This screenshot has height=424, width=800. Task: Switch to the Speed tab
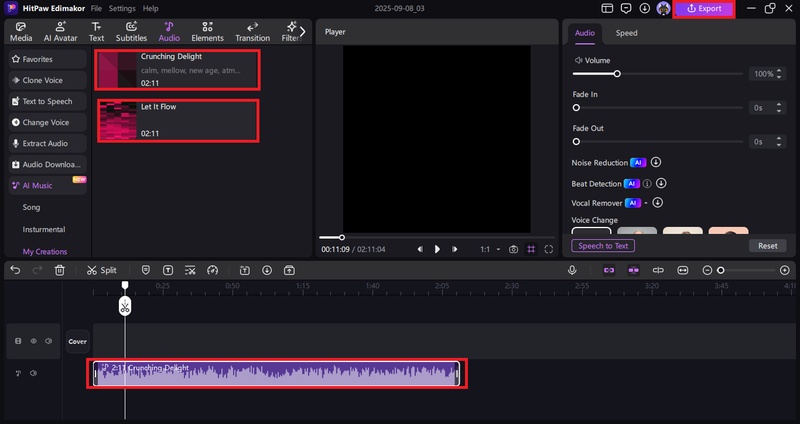(626, 33)
